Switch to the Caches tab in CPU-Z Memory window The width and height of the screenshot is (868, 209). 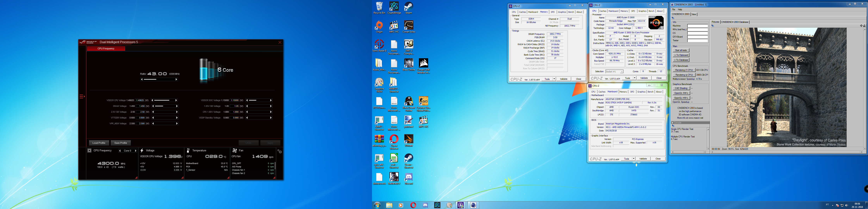pos(522,12)
